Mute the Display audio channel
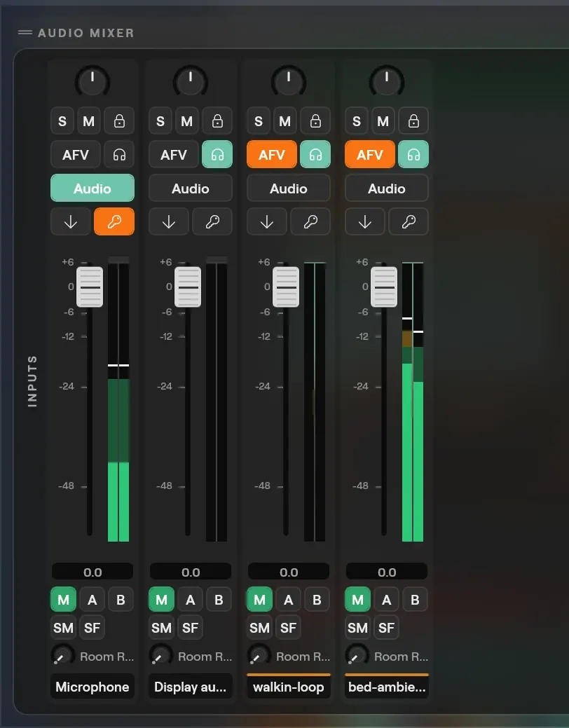The height and width of the screenshot is (728, 569). (x=186, y=121)
